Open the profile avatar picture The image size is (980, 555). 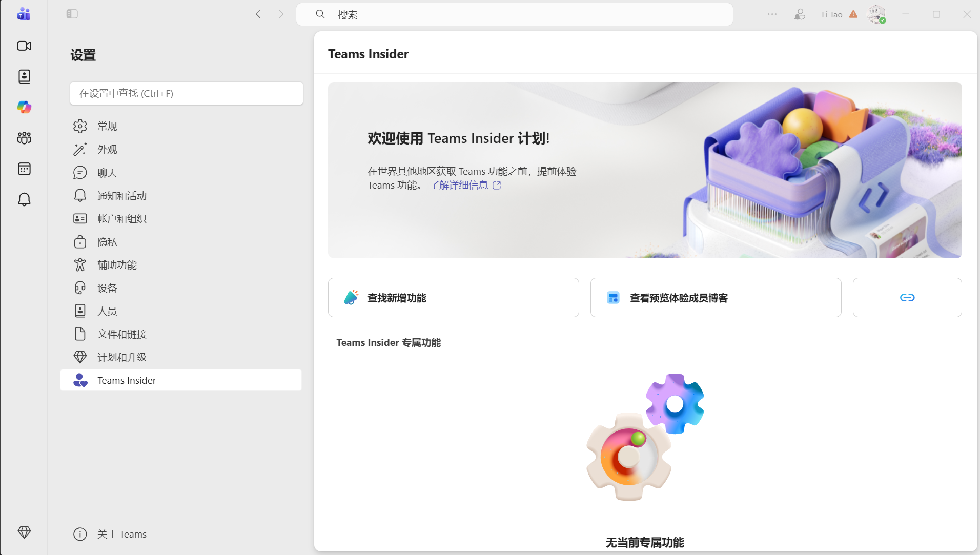[876, 14]
